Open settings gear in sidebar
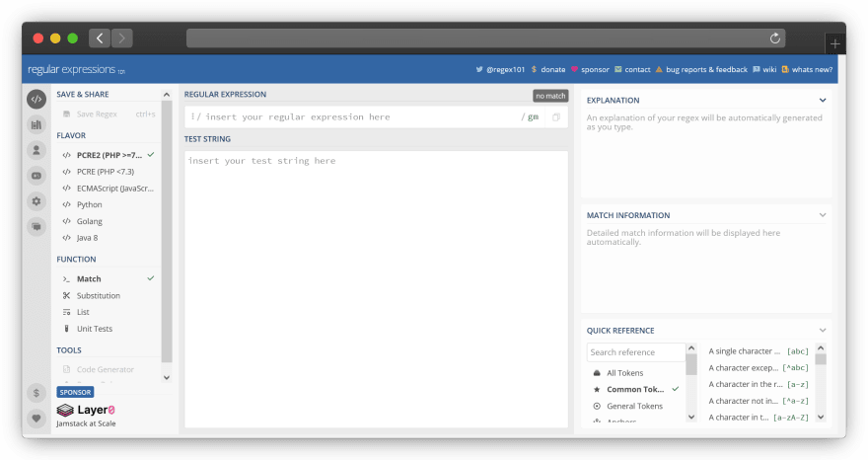 click(x=36, y=201)
